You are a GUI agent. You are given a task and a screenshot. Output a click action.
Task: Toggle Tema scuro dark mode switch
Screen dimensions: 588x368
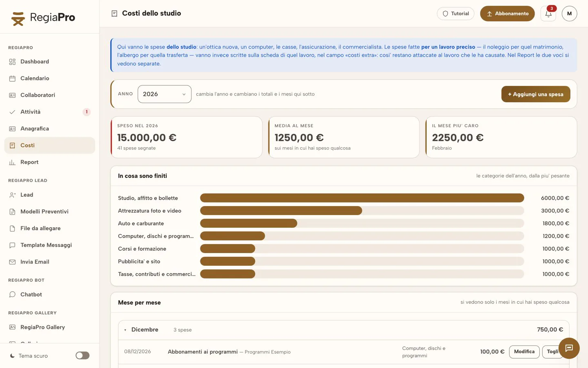[82, 356]
